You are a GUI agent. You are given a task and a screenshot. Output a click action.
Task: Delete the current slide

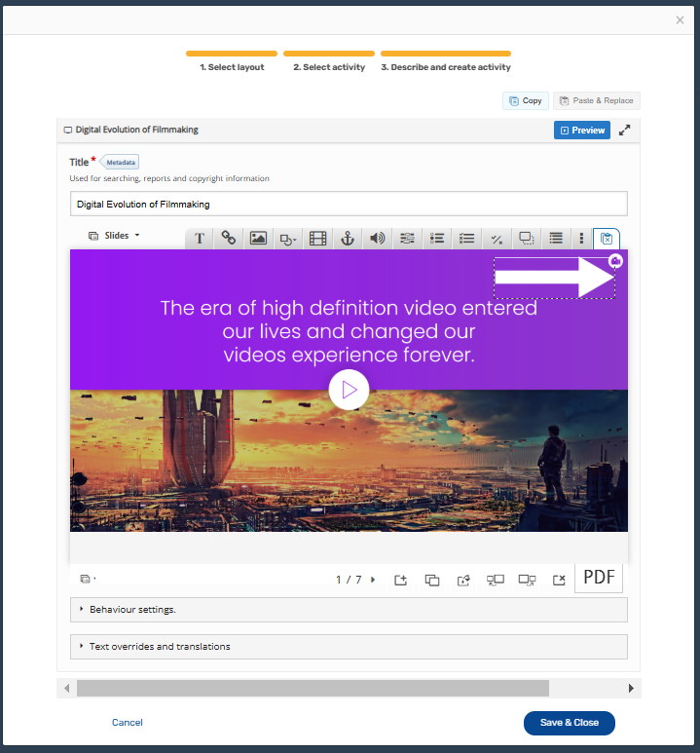click(x=559, y=580)
